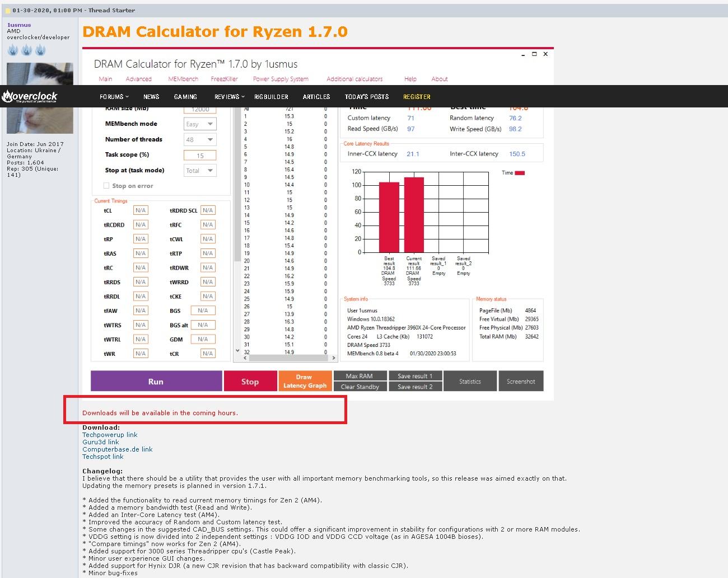Click the red Time legend swatch
Image resolution: width=728 pixels, height=578 pixels.
[520, 173]
